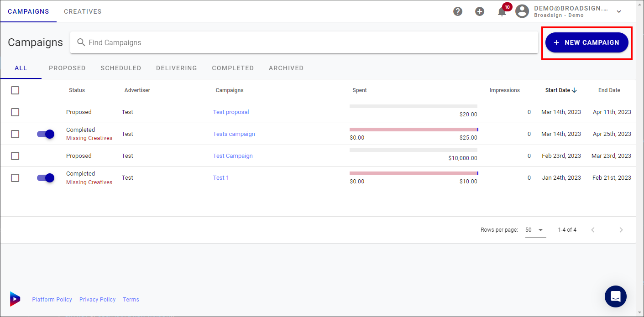
Task: Click the Find Campaigns search field
Action: (310, 42)
